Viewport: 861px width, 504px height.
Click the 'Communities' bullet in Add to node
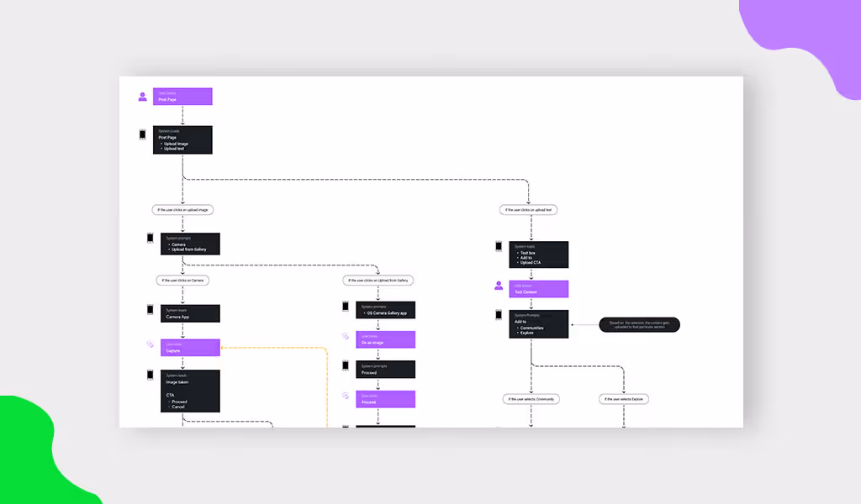pos(531,328)
